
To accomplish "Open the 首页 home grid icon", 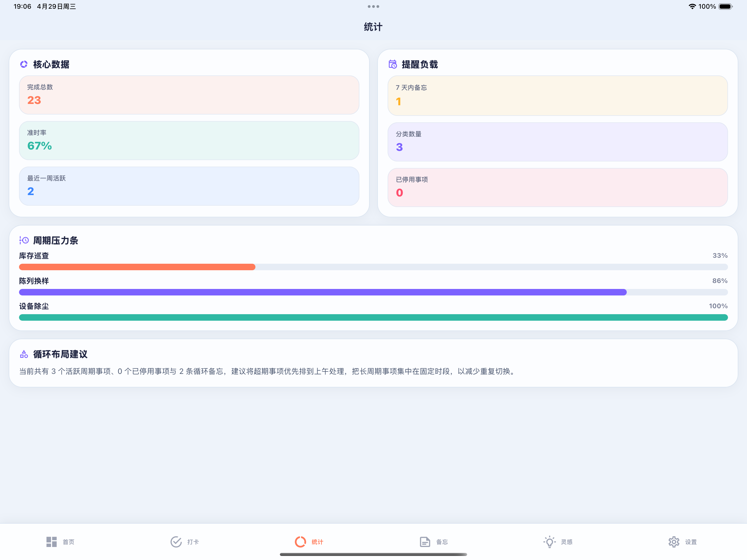I will pos(51,542).
